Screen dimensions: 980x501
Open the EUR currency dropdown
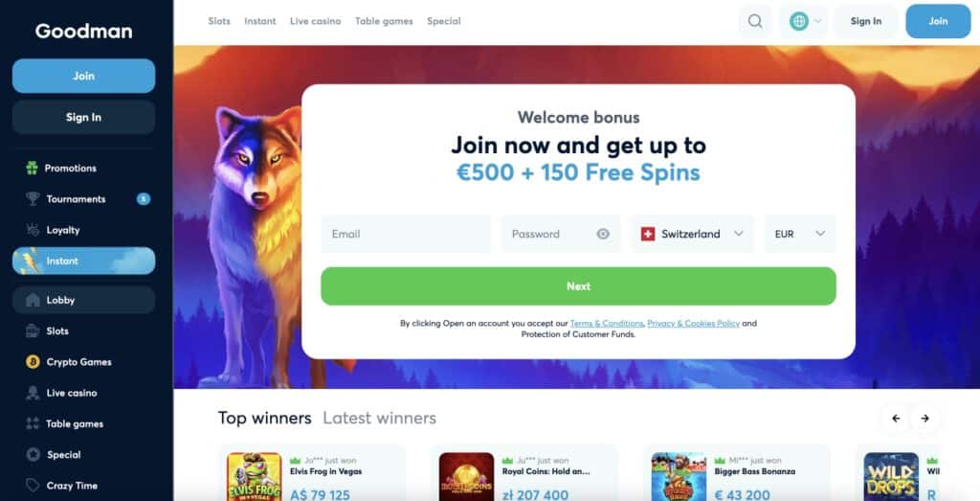[x=800, y=234]
